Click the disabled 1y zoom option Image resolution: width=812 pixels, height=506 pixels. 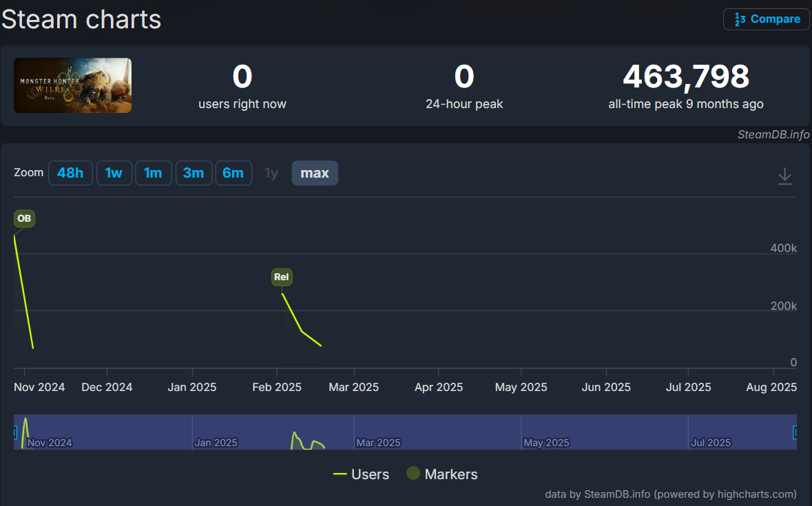[271, 173]
